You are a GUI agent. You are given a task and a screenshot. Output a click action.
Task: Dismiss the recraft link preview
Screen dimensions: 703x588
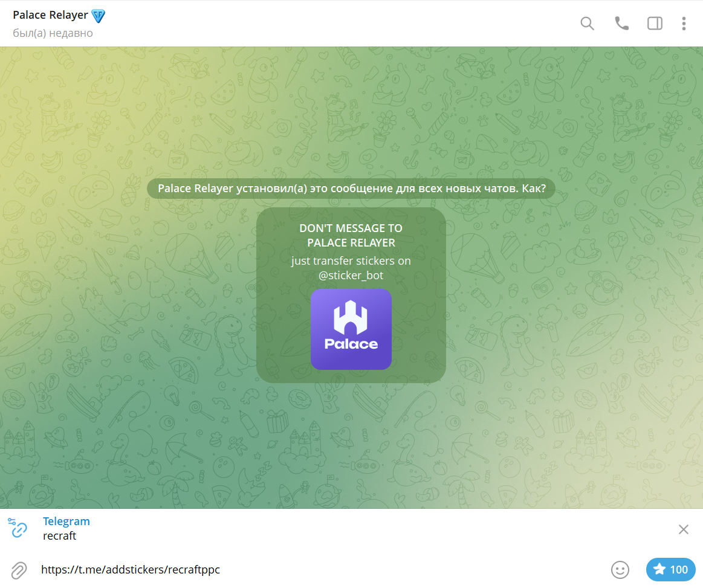tap(683, 529)
